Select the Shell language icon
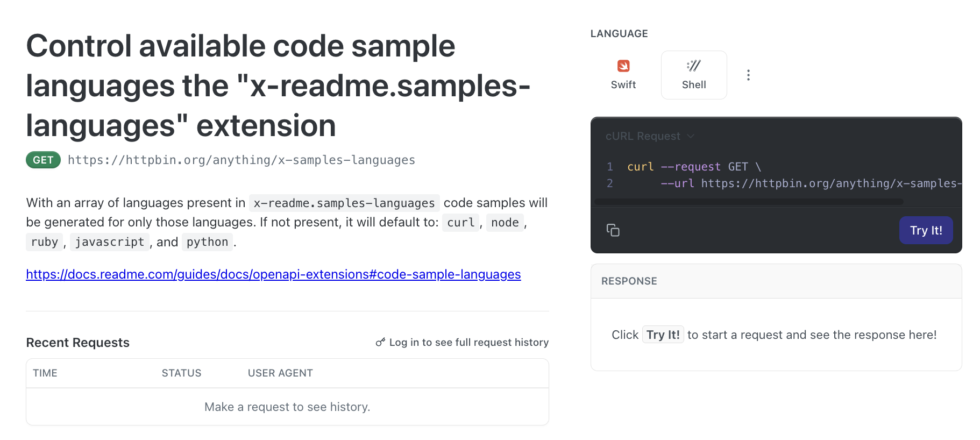The image size is (980, 440). pos(694,66)
